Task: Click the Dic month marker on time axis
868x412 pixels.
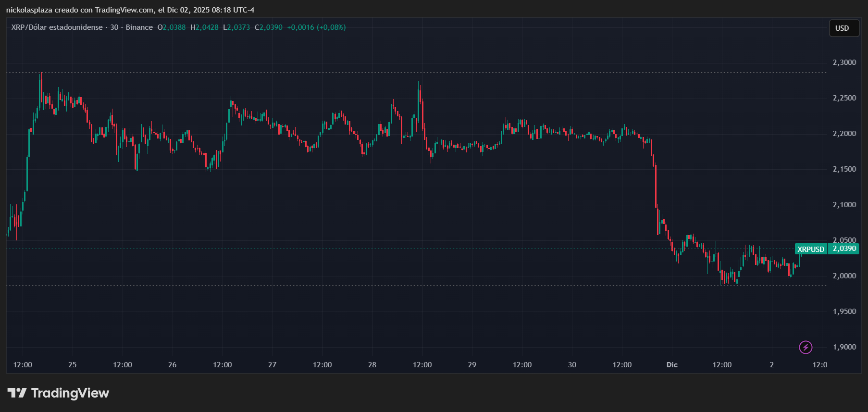Action: [672, 365]
